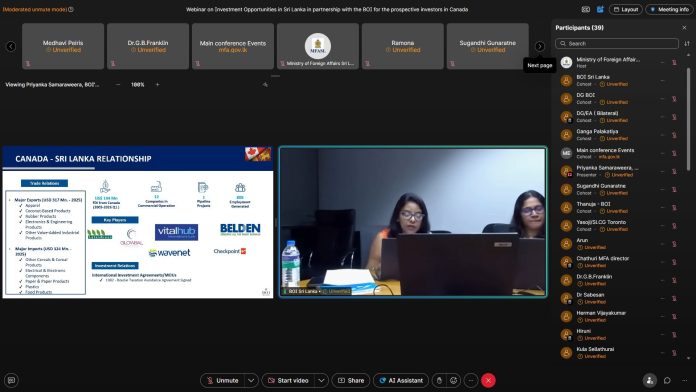This screenshot has height=392, width=696.
Task: Open Meeting info
Action: 669,9
